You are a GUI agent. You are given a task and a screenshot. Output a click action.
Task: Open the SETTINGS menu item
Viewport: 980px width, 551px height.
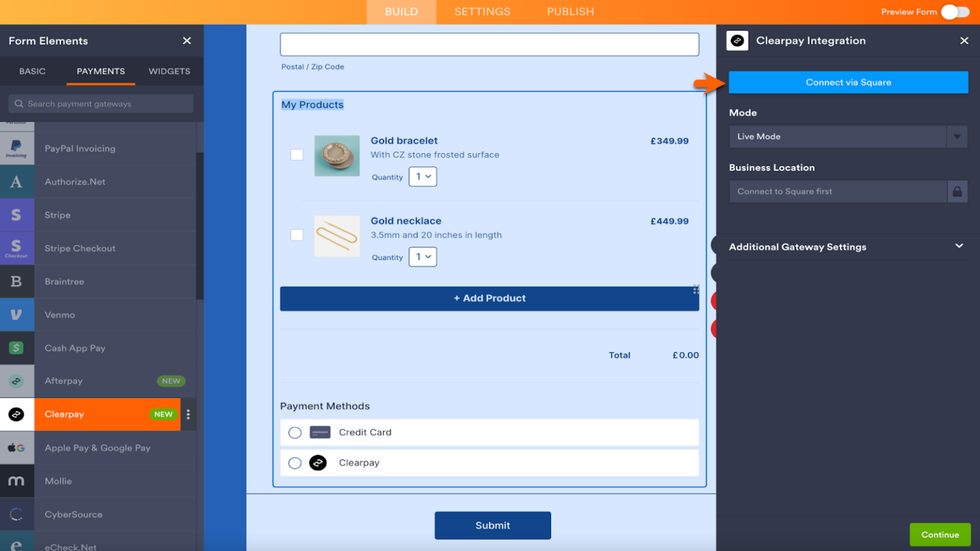[x=482, y=11]
